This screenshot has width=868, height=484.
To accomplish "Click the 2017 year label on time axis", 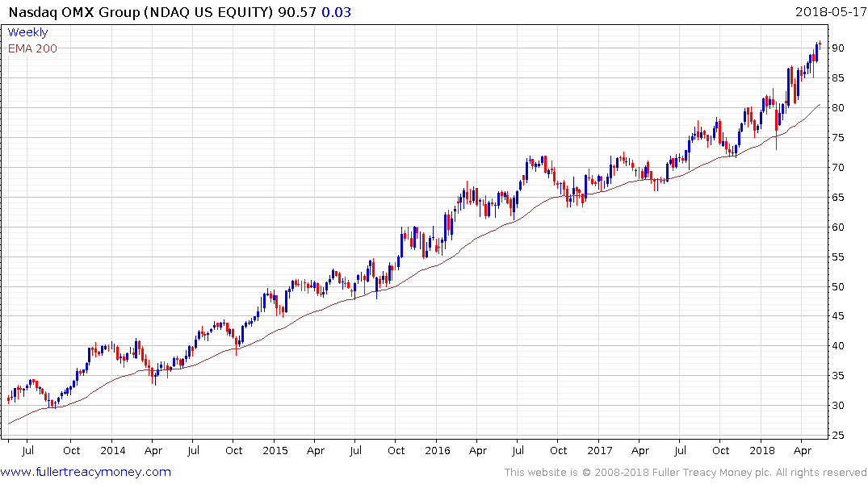I will click(599, 451).
